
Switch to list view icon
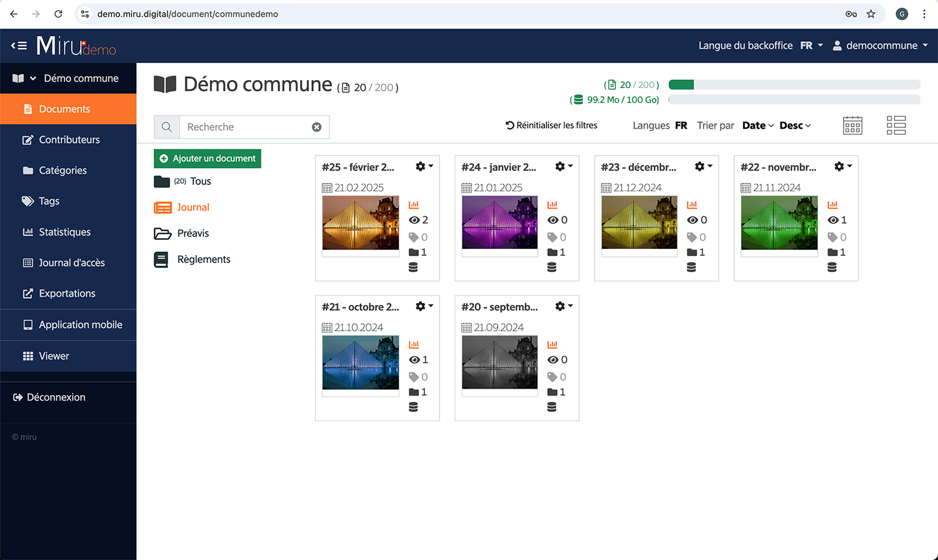(x=896, y=126)
